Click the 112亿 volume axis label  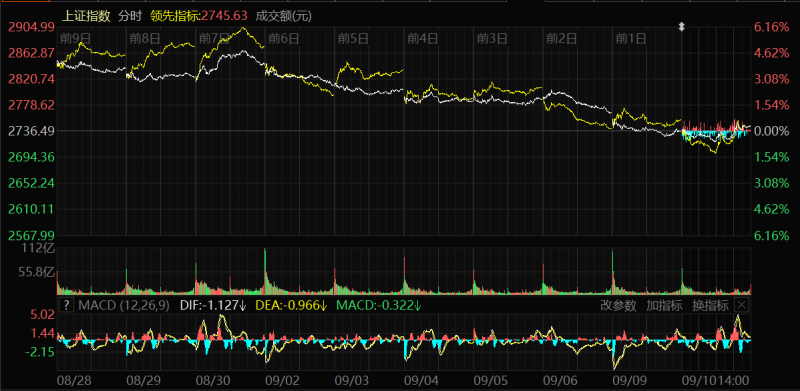pyautogui.click(x=39, y=250)
